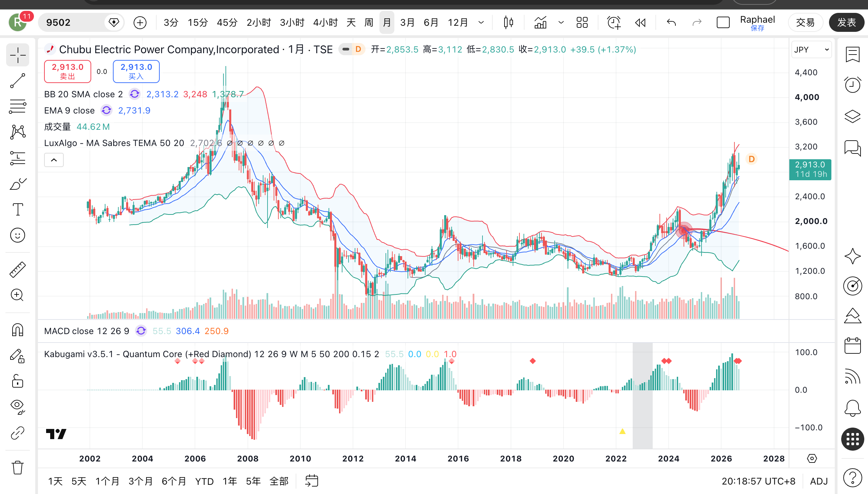This screenshot has height=494, width=868.
Task: Open the JPY currency dropdown
Action: point(811,50)
